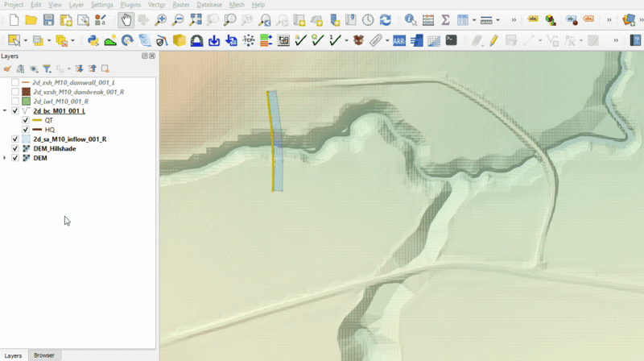Switch to the Browser tab
Image resolution: width=644 pixels, height=361 pixels.
44,355
